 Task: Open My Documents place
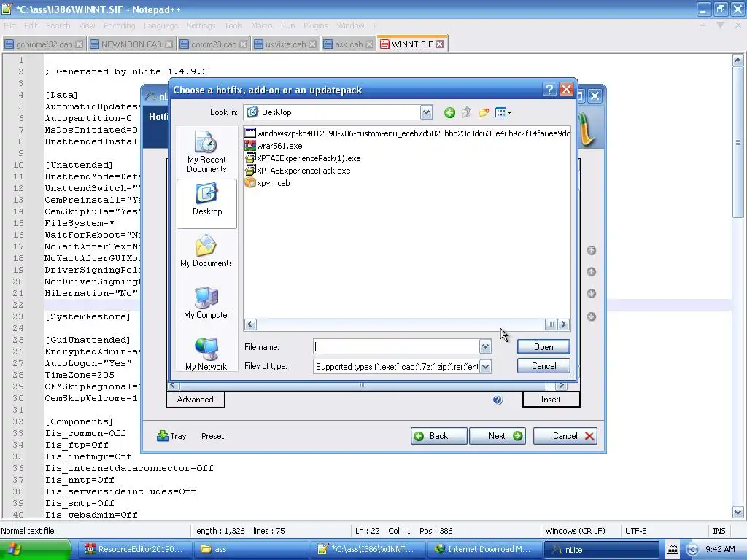pyautogui.click(x=206, y=251)
